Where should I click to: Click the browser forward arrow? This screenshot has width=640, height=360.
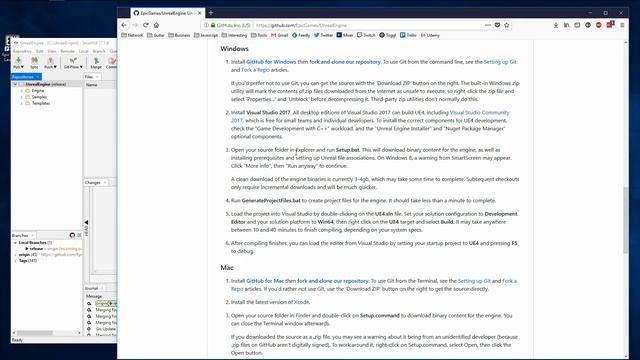[x=135, y=25]
